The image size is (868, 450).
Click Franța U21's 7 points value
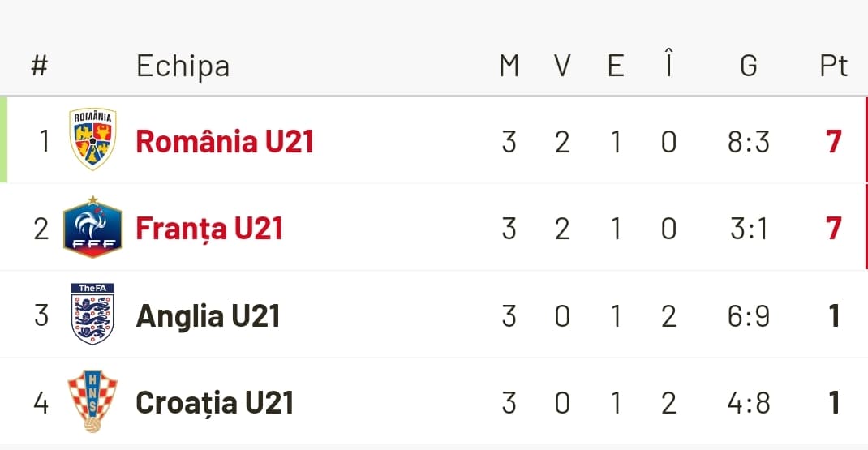point(833,229)
